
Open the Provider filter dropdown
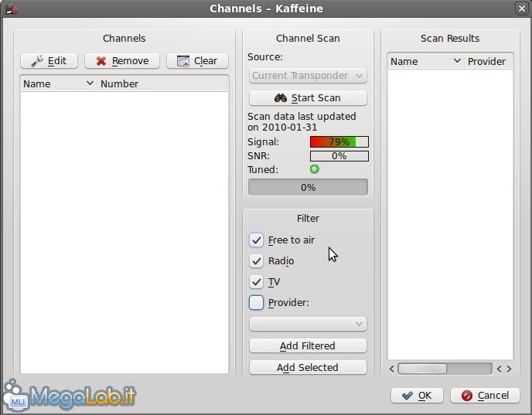click(308, 324)
